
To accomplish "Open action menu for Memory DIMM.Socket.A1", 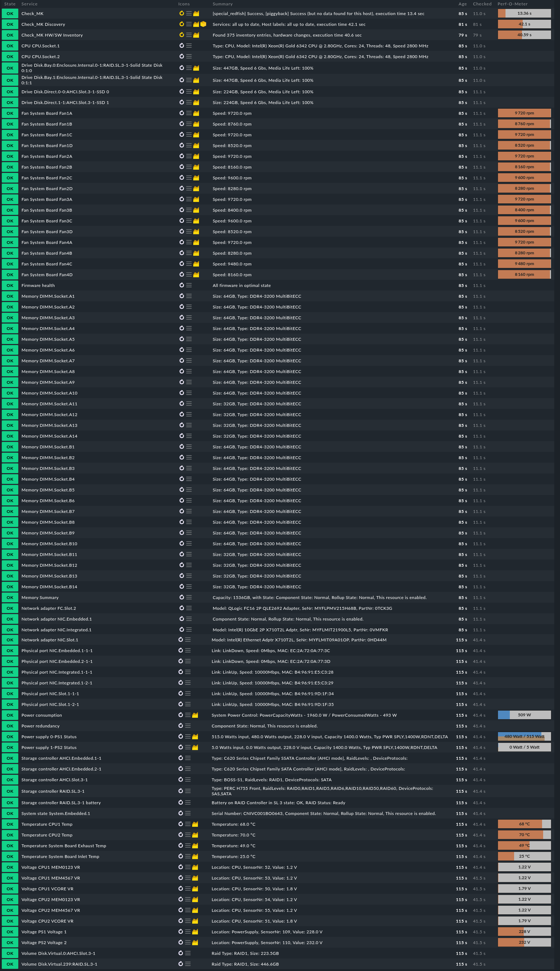I will (x=189, y=296).
